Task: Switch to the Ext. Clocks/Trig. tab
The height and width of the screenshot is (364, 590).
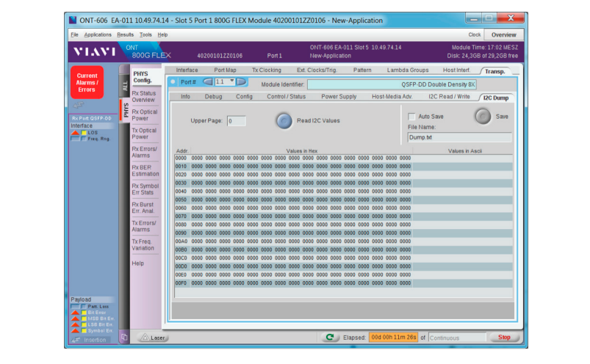Action: [x=317, y=70]
